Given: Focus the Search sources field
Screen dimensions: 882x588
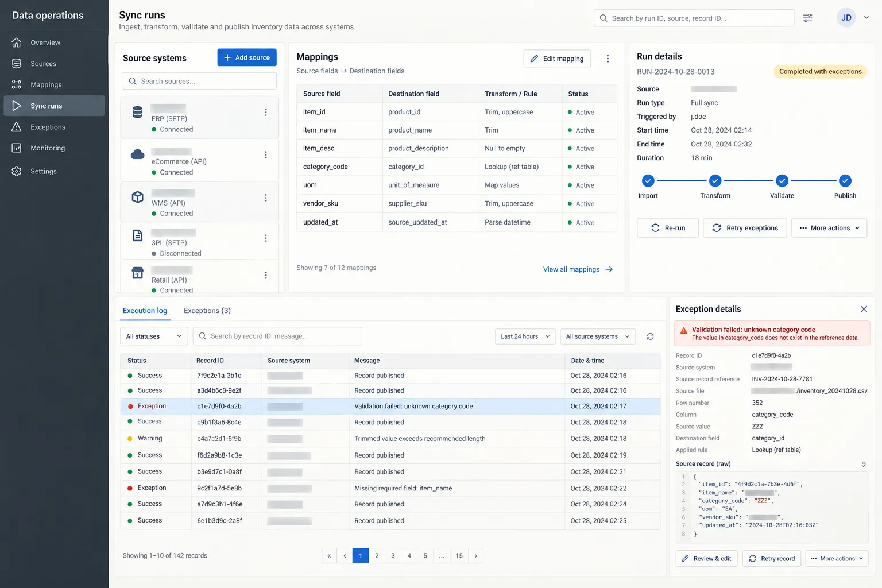Looking at the screenshot, I should click(x=200, y=81).
